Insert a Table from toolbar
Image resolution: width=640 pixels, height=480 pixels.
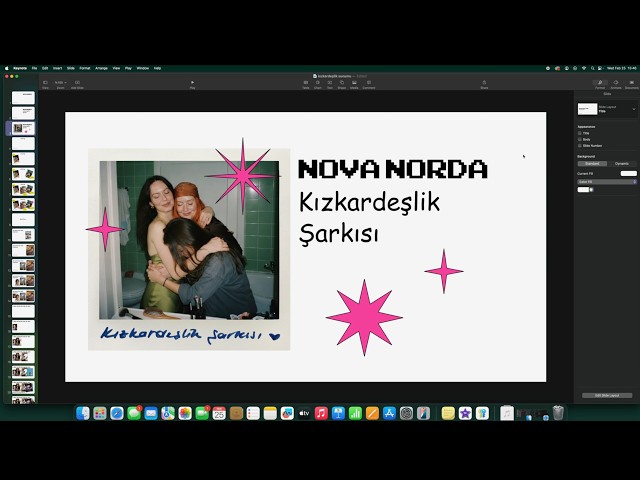tap(305, 84)
